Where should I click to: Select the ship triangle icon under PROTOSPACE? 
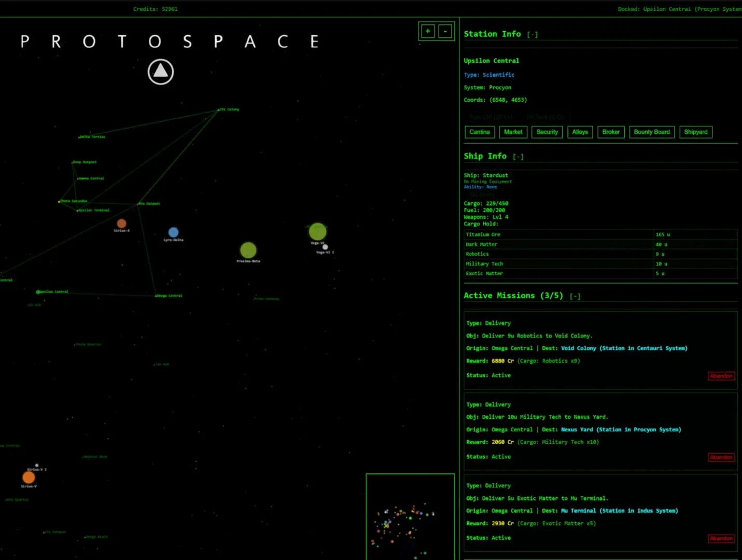pyautogui.click(x=160, y=72)
